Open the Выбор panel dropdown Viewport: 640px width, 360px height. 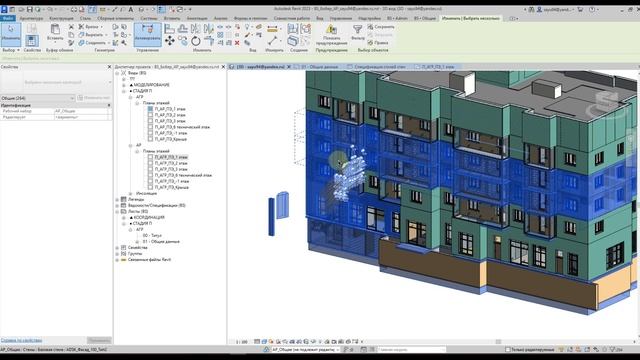[x=11, y=50]
